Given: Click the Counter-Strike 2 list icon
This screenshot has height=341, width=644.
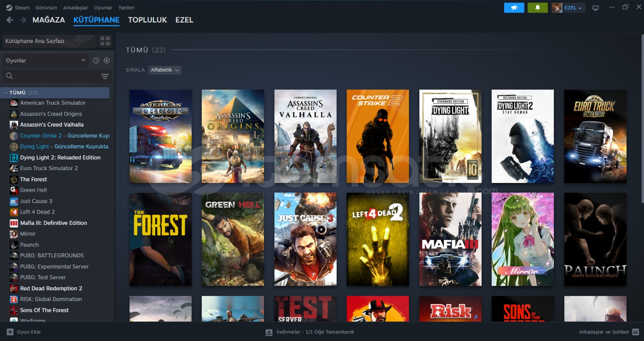Looking at the screenshot, I should [x=14, y=136].
